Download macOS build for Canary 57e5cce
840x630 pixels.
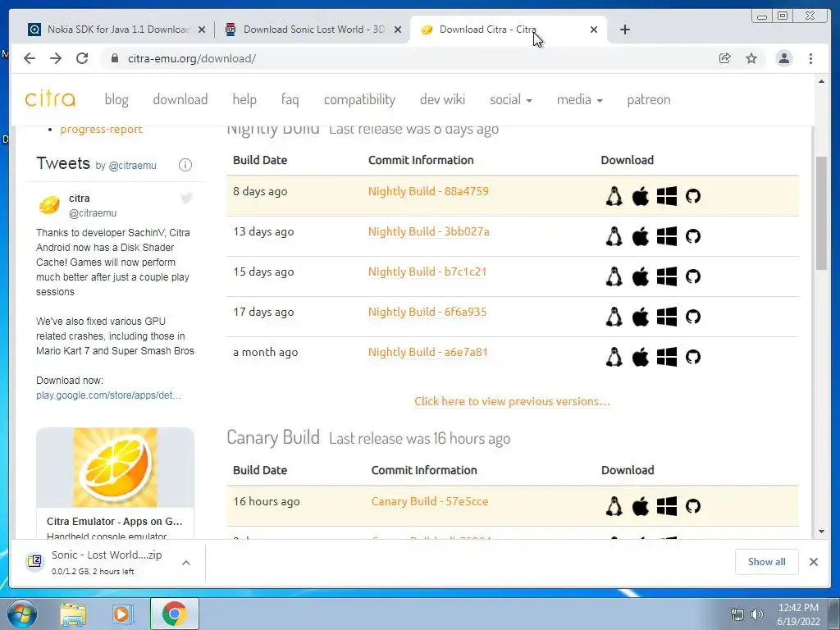click(640, 506)
